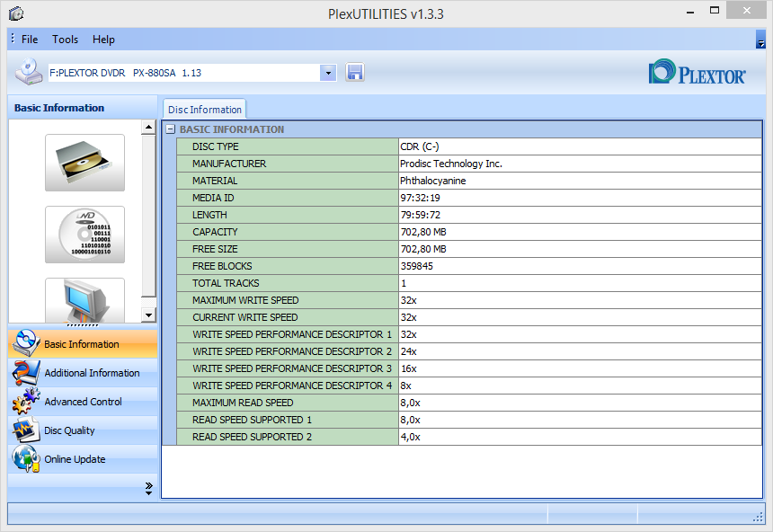Viewport: 773px width, 532px height.
Task: Open the Tools menu
Action: coord(65,40)
